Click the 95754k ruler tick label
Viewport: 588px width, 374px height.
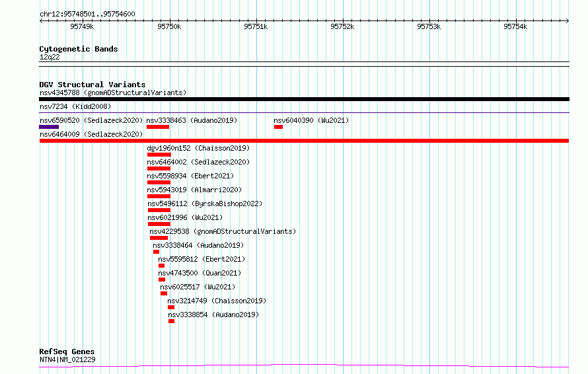click(x=515, y=26)
